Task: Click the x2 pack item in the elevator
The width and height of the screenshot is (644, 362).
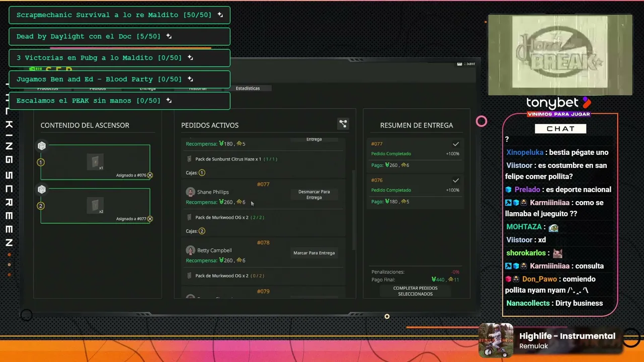Action: pyautogui.click(x=95, y=206)
